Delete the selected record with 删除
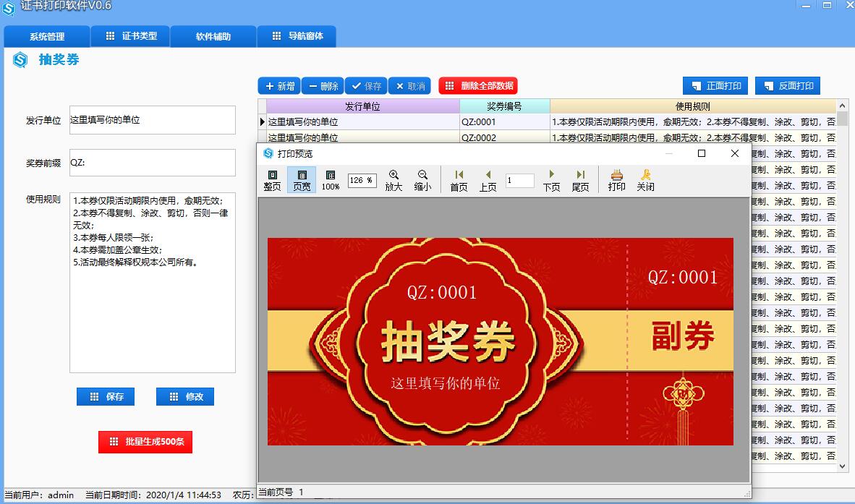The width and height of the screenshot is (855, 504). tap(323, 86)
